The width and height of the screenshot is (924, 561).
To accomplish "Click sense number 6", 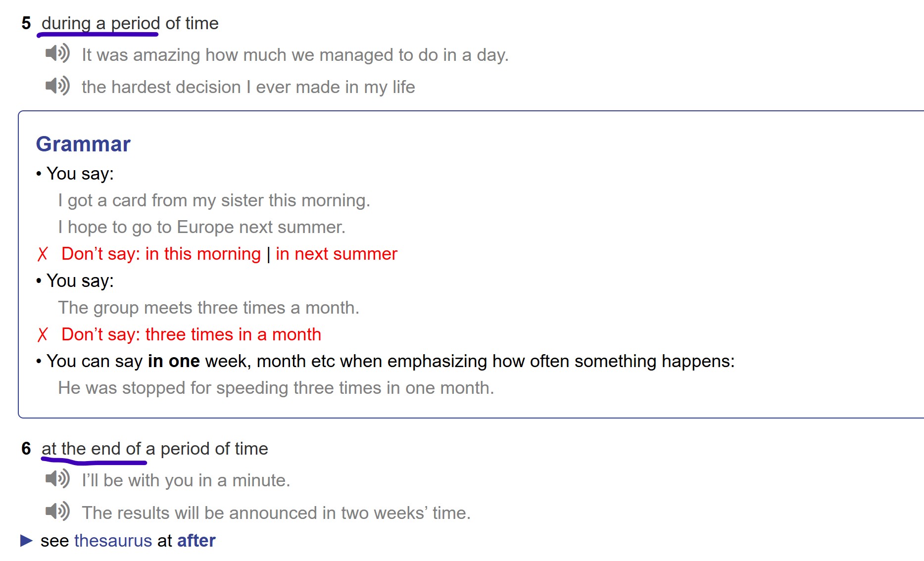I will pyautogui.click(x=26, y=449).
